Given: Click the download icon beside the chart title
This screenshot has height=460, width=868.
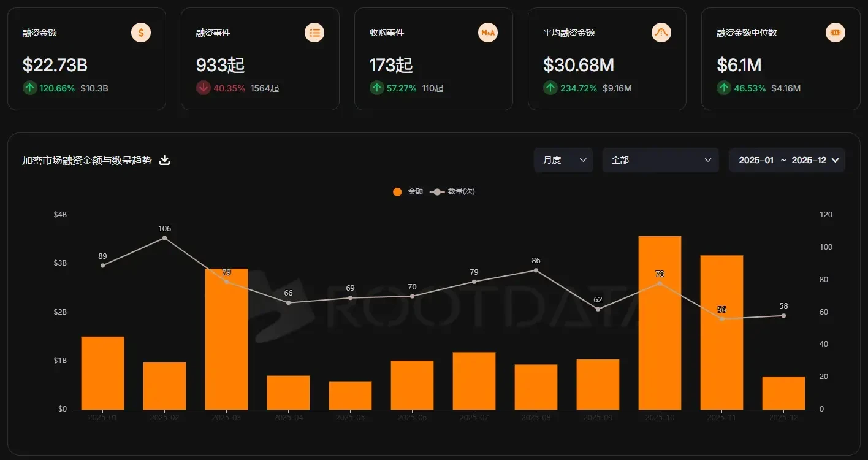Looking at the screenshot, I should [164, 159].
